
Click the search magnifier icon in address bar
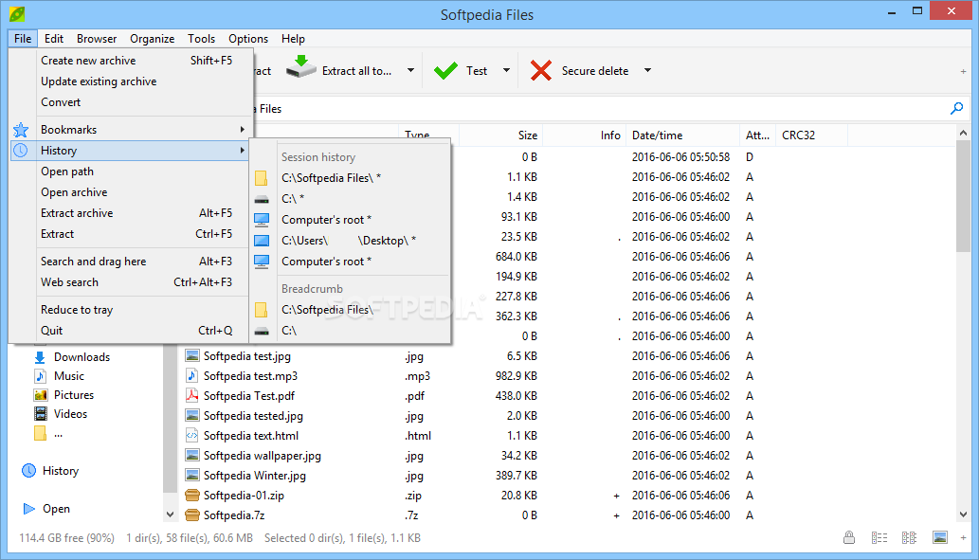coord(956,109)
